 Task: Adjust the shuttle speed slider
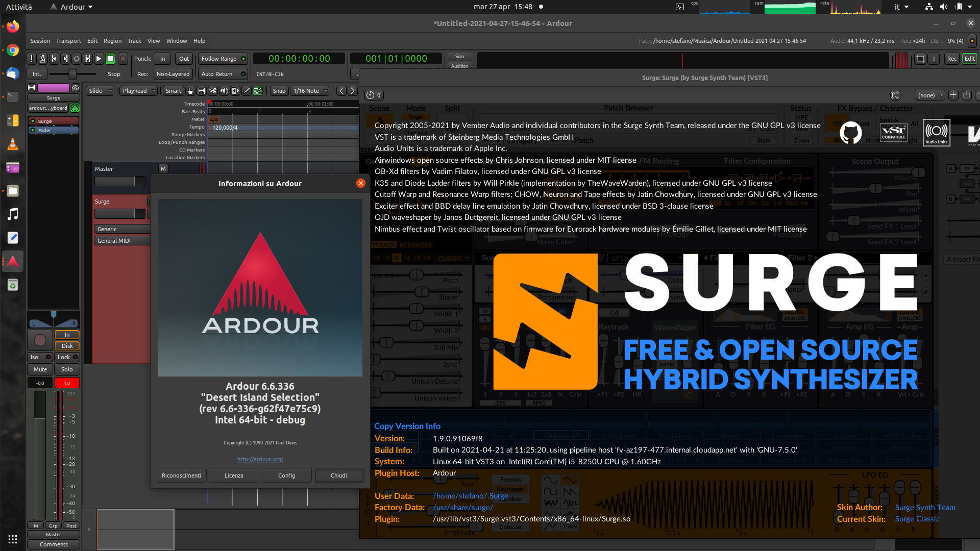tap(72, 74)
